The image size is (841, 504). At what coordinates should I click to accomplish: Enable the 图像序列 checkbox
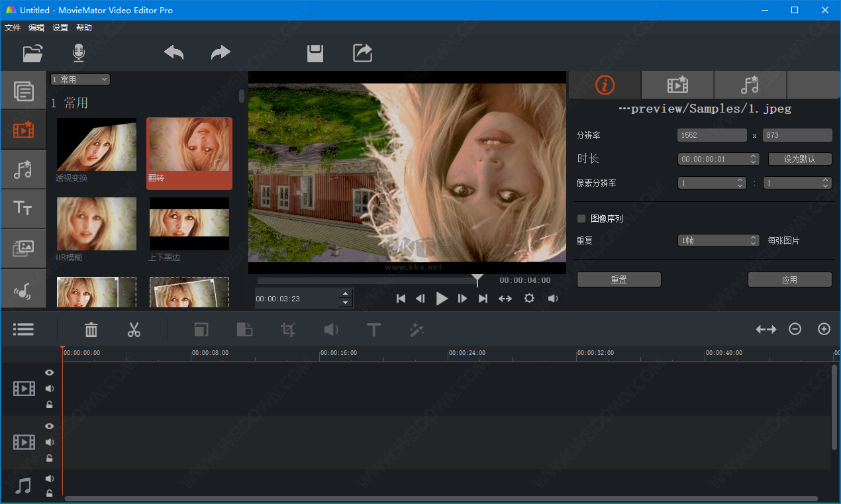coord(580,218)
